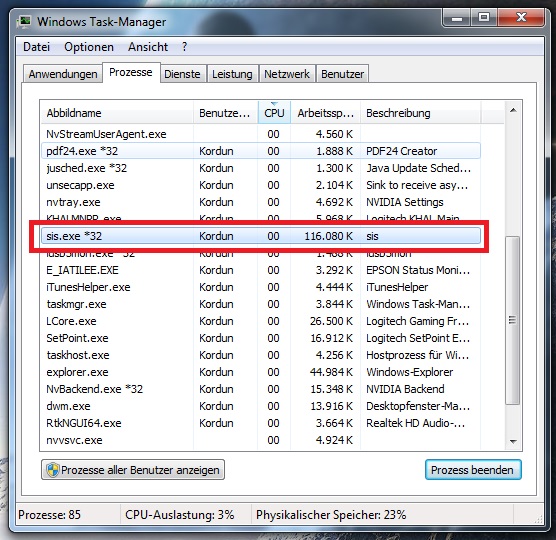Click the 26.500 K memory value
Image resolution: width=556 pixels, height=540 pixels.
(x=331, y=321)
